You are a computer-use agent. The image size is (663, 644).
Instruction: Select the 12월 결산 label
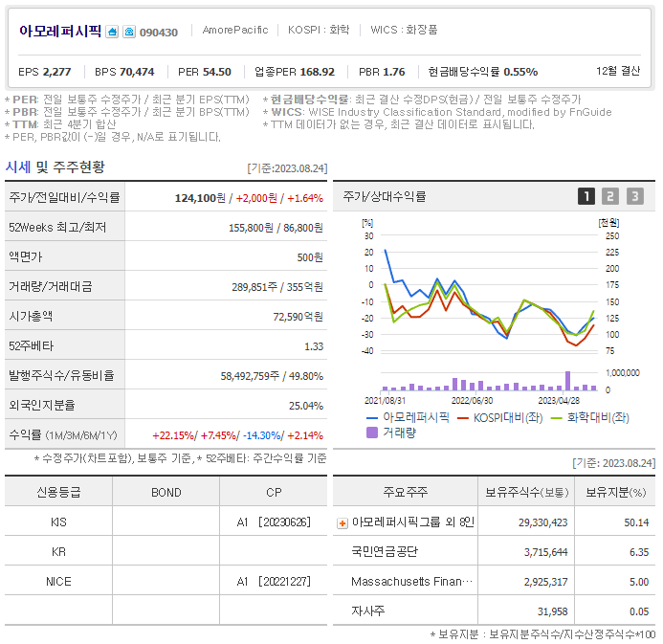[x=618, y=71]
